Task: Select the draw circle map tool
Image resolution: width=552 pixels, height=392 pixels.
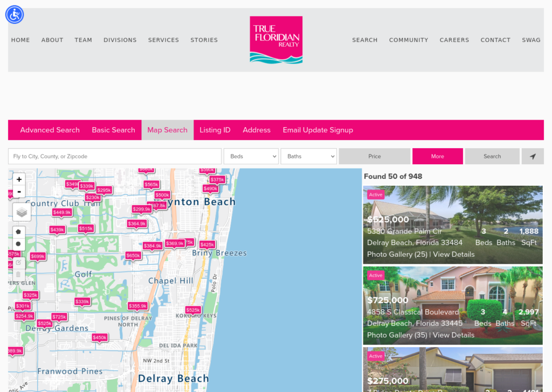Action: click(19, 244)
